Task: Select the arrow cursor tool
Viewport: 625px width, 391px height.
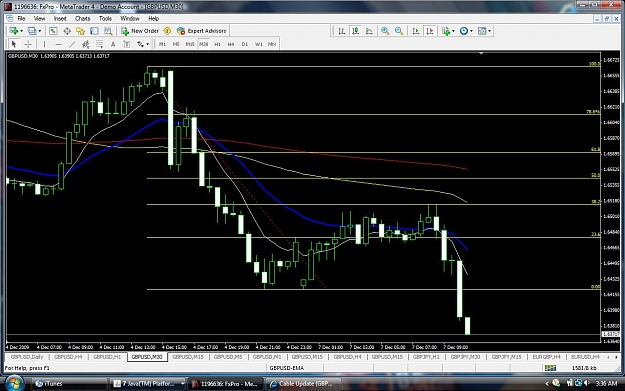Action: coord(14,44)
